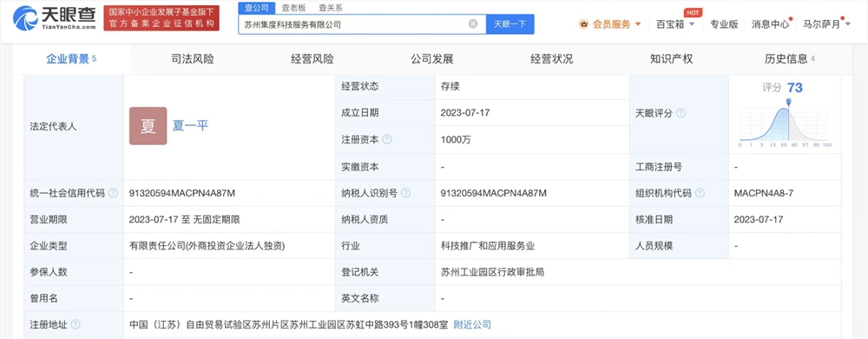Open help icon next to 统一社会信用代码

coord(113,193)
